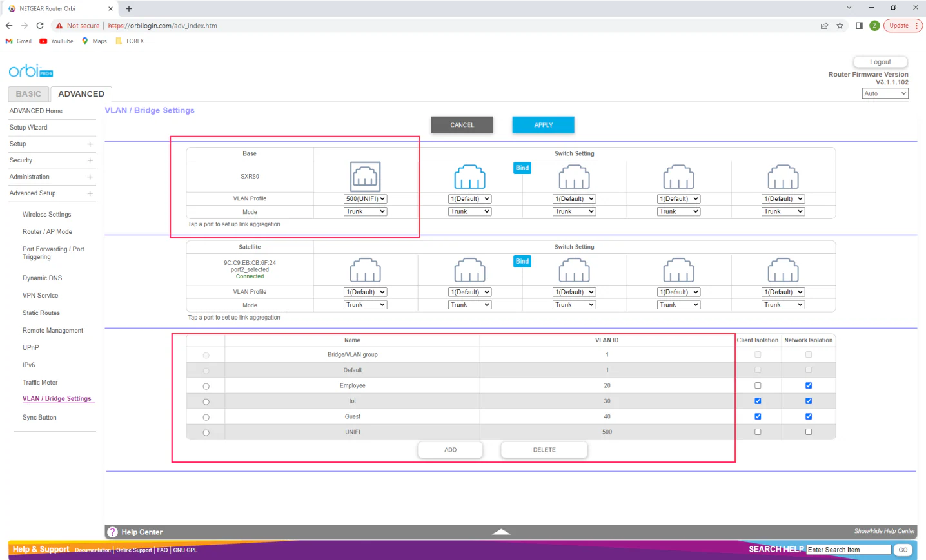This screenshot has width=926, height=560.
Task: Click the Base SXR80 first Ethernet port icon
Action: 365,177
